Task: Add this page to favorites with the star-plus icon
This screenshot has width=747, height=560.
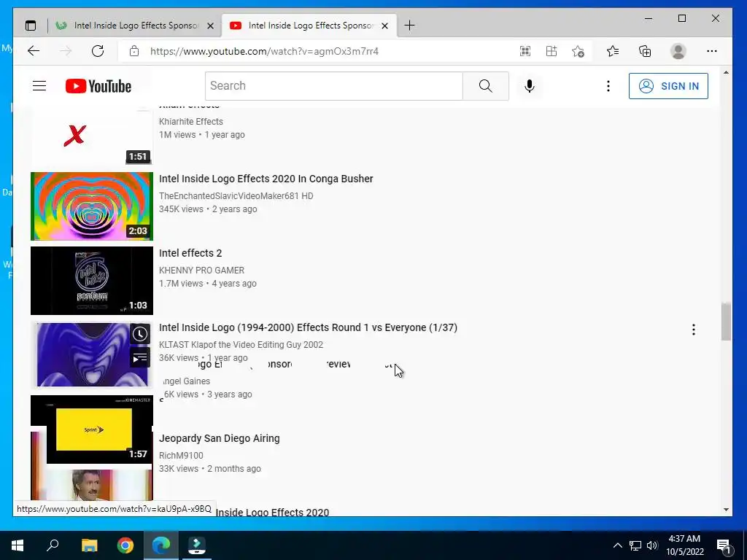Action: point(578,51)
